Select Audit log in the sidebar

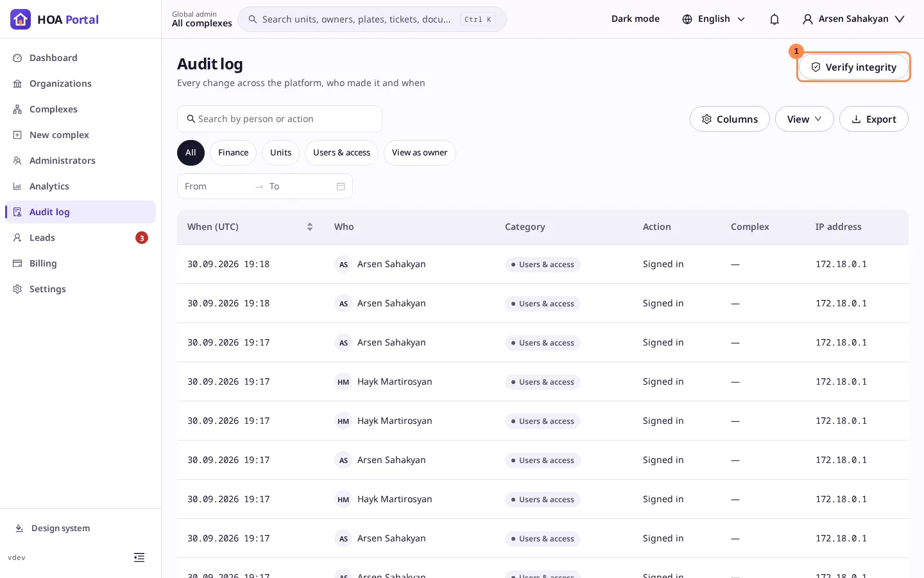click(80, 212)
